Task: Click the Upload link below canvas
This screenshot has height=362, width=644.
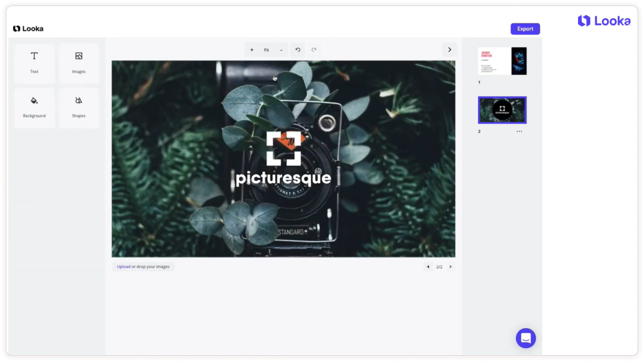Action: point(123,267)
